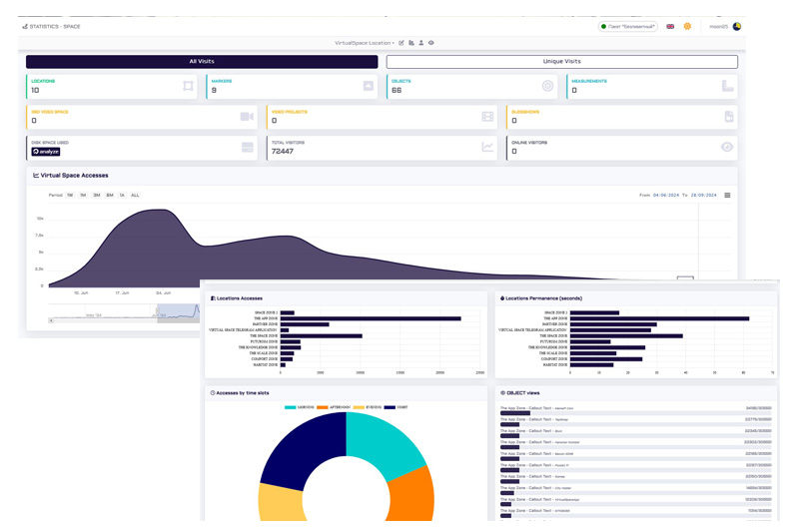The height and width of the screenshot is (532, 799).
Task: Click the Total Visitors chart icon
Action: coord(487,147)
